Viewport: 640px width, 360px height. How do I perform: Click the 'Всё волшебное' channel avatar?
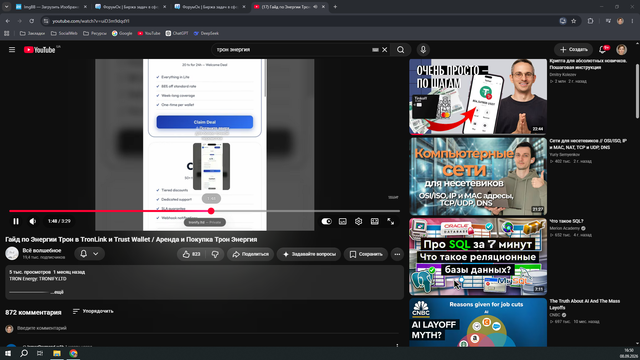(12, 253)
